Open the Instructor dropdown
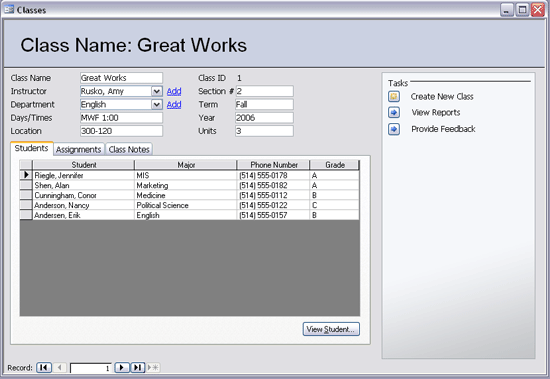 pos(157,91)
